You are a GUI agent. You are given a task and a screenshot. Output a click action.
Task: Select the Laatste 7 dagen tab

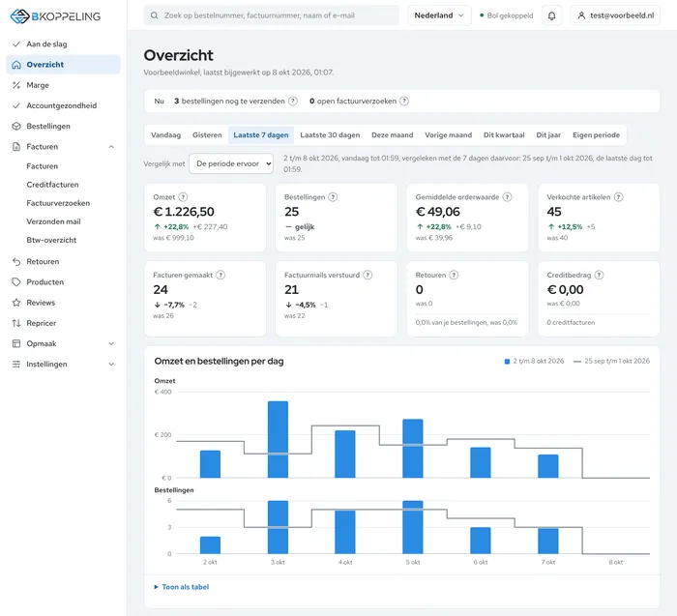(261, 135)
